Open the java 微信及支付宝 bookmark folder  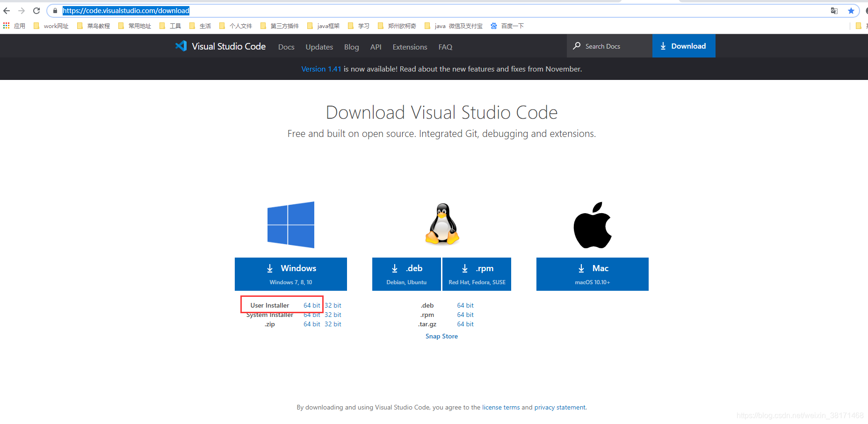click(454, 26)
